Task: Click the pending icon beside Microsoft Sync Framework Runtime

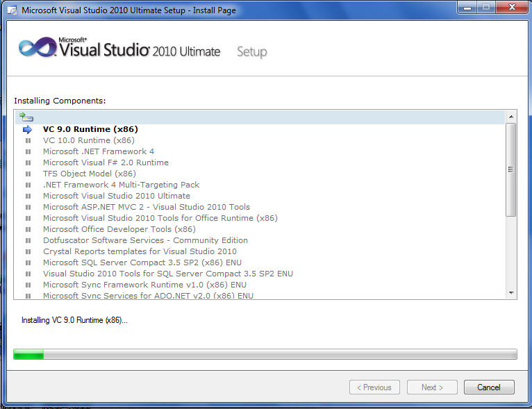Action: coord(28,285)
